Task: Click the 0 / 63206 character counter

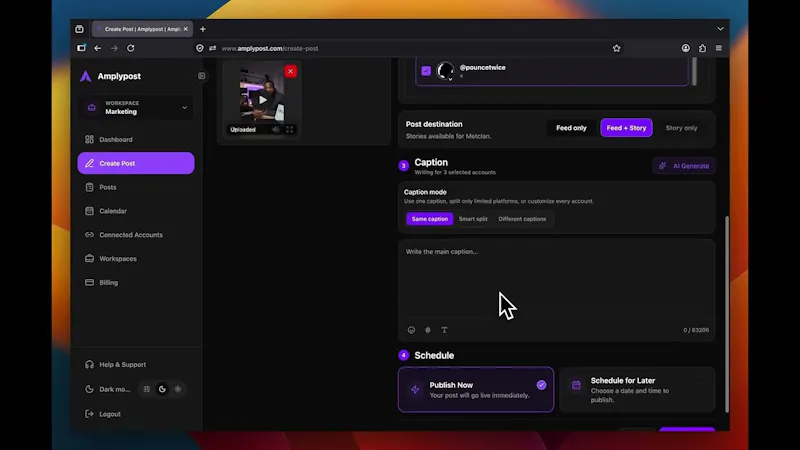Action: click(x=696, y=330)
